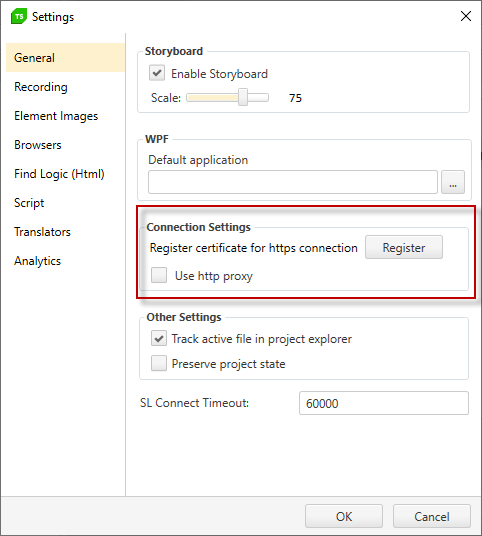Screen dimensions: 482x536
Task: Uncheck Track active file in project explorer
Action: [159, 338]
